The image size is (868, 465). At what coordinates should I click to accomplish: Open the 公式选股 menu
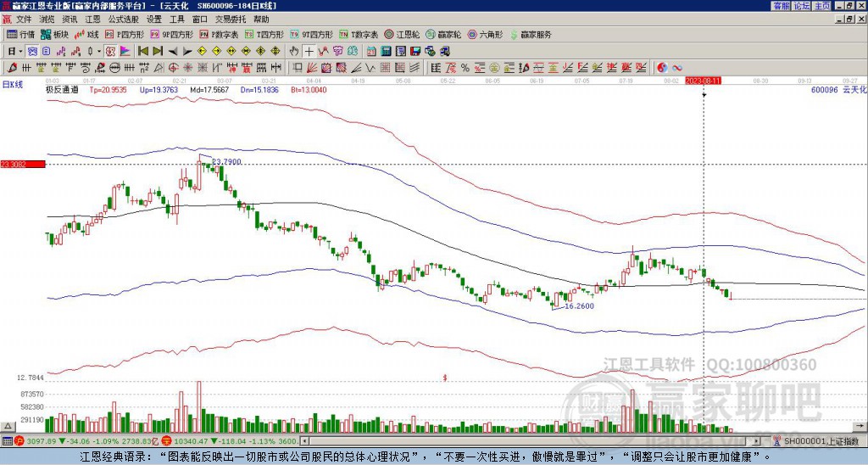[124, 20]
